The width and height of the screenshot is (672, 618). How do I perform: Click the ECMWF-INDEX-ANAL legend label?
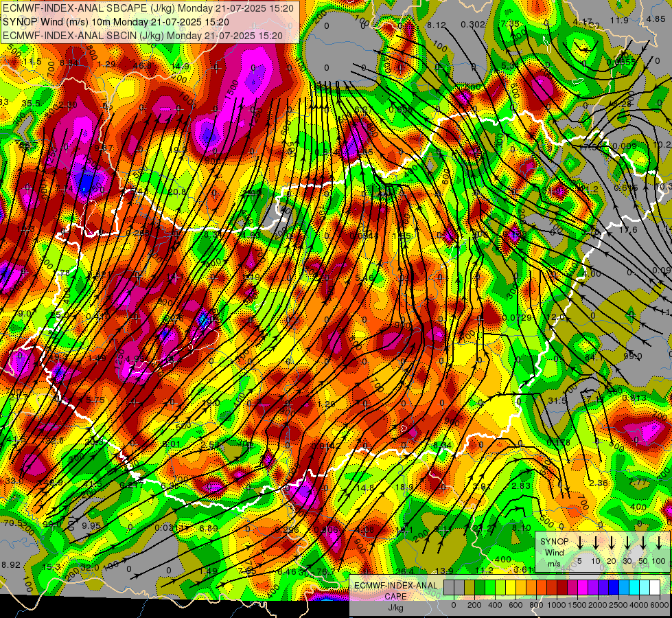395,586
